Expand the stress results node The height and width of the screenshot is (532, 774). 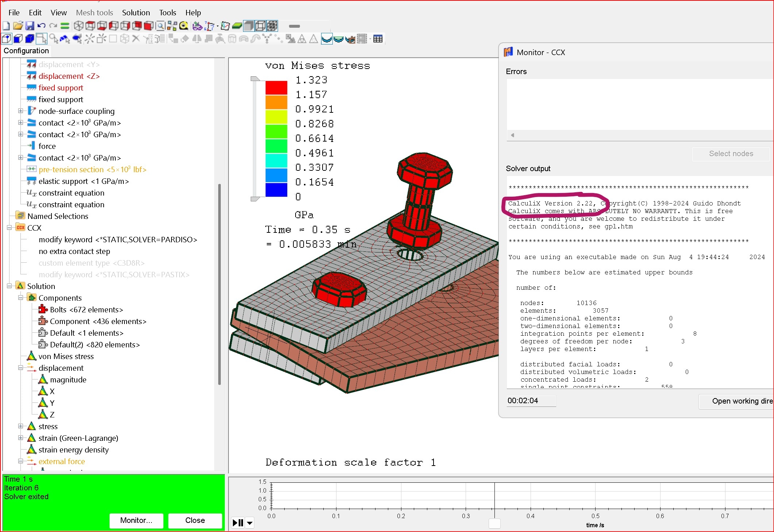21,426
